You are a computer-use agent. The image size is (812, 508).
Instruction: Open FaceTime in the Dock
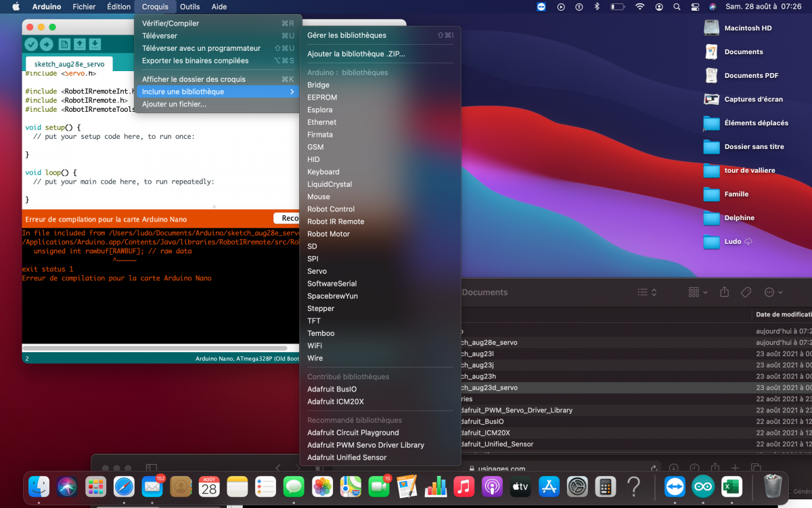click(379, 486)
